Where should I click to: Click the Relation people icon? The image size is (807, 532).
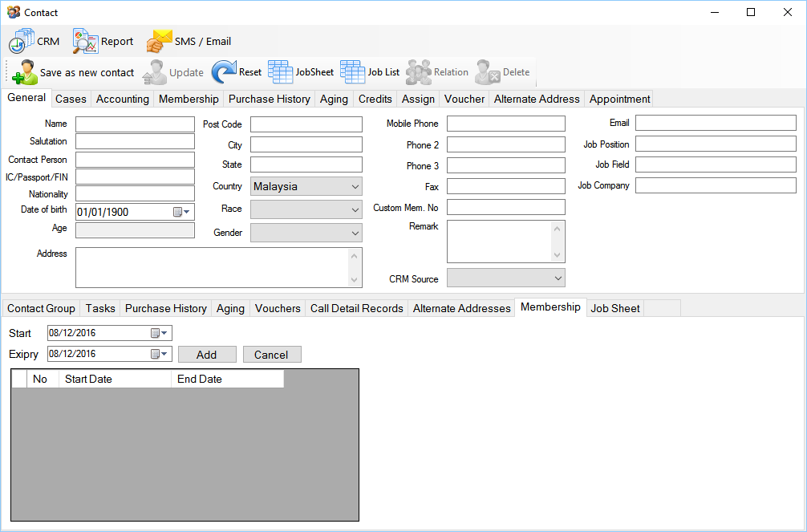(419, 72)
